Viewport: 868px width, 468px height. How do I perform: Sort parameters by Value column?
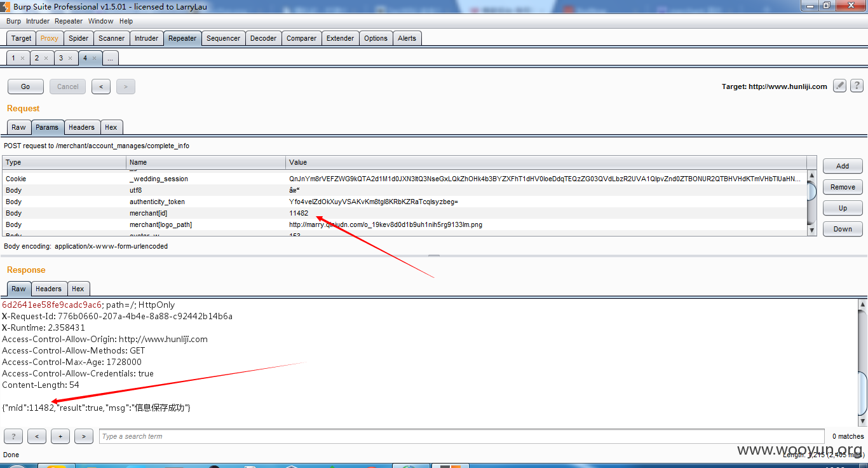(546, 162)
